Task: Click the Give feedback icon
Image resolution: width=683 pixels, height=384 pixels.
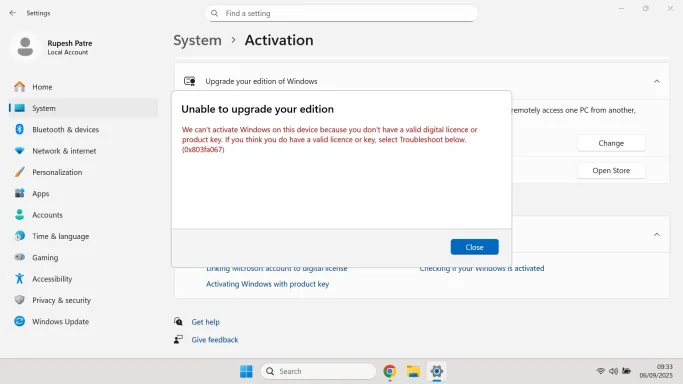Action: (x=178, y=339)
